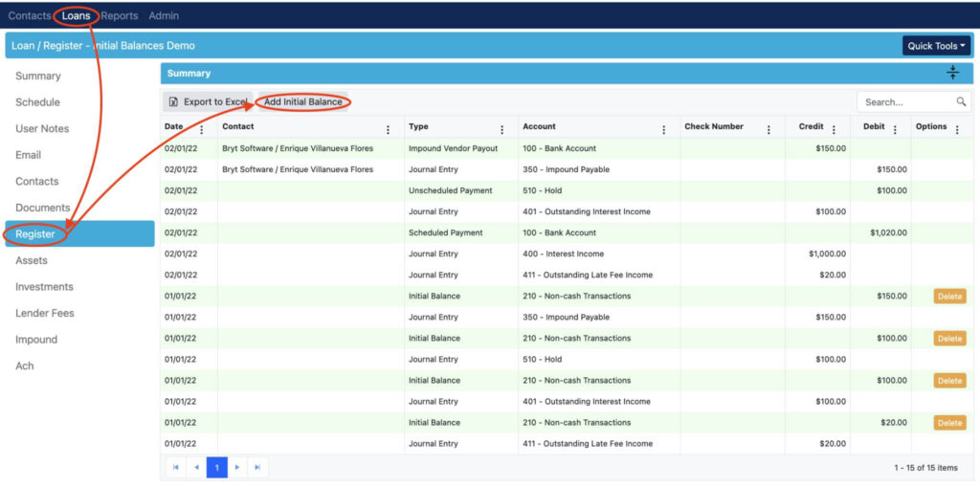Sort by the Date column header
Screen dimensions: 980x487
[x=174, y=126]
